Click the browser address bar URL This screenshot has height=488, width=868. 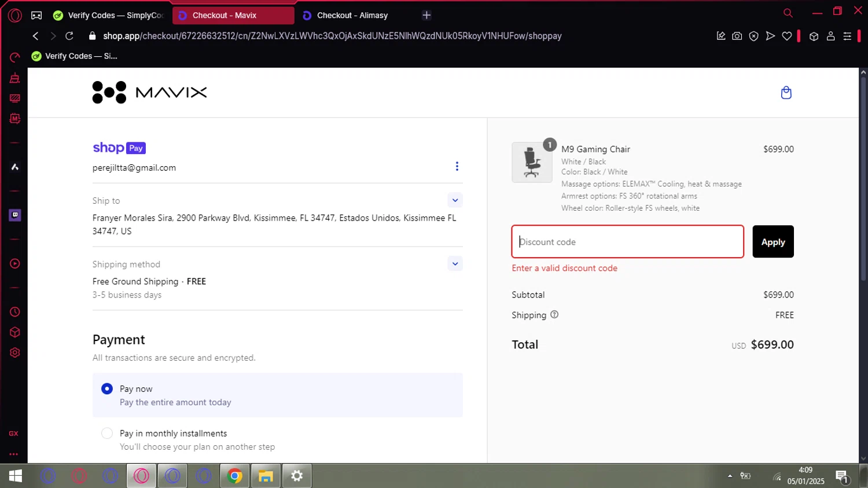pyautogui.click(x=332, y=36)
